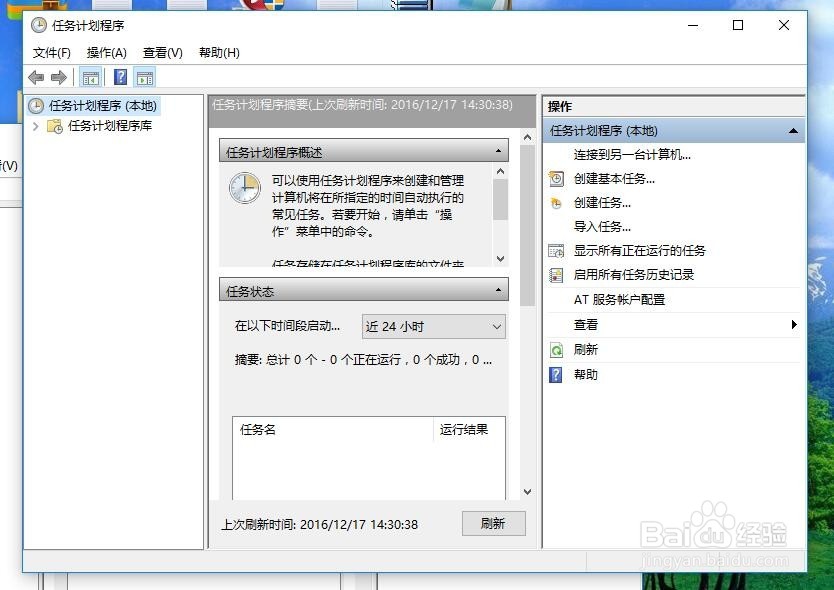Collapse the 任务状态 section
834x590 pixels.
point(498,291)
